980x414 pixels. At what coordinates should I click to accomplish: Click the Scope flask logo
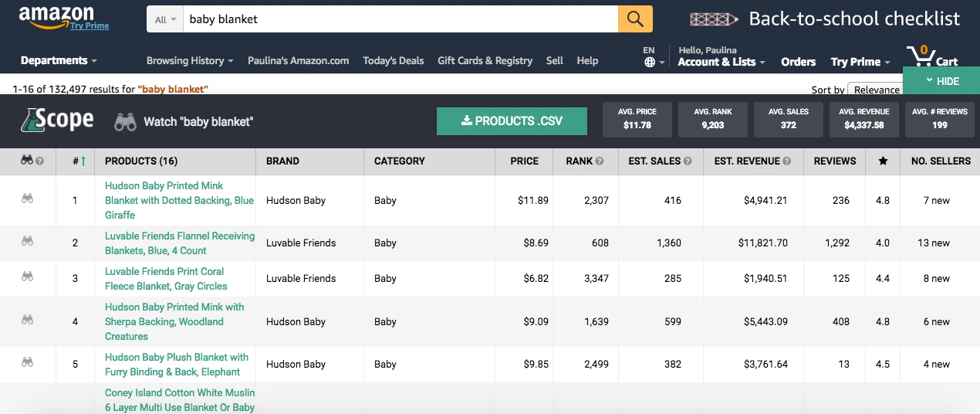point(56,120)
